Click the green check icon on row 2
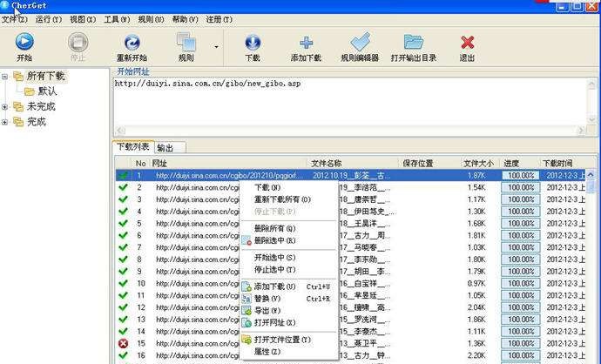 (x=123, y=187)
